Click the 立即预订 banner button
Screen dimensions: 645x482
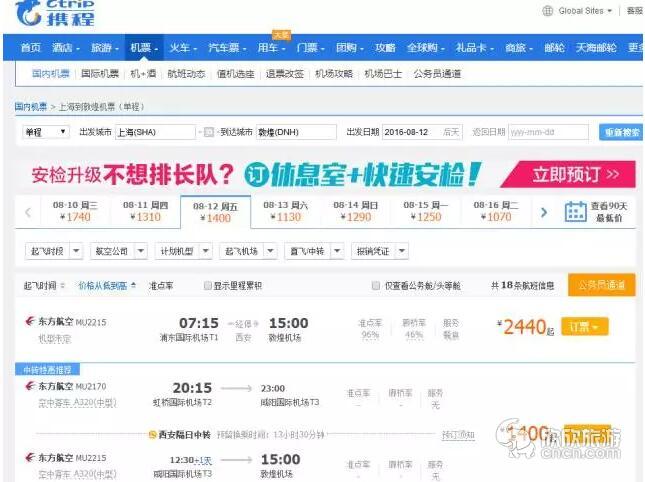566,173
